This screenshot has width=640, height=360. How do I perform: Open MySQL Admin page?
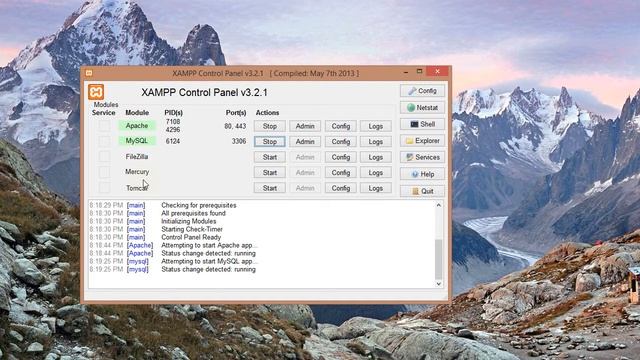tap(305, 142)
